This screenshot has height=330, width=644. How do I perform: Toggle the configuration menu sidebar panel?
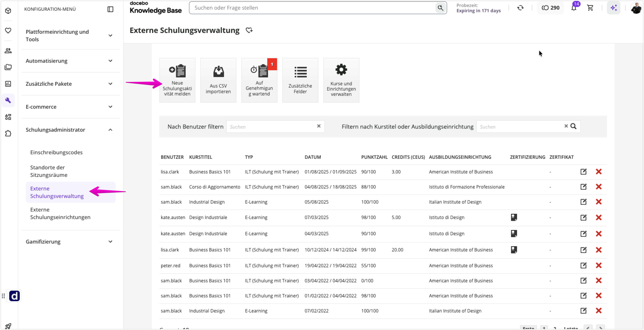110,9
